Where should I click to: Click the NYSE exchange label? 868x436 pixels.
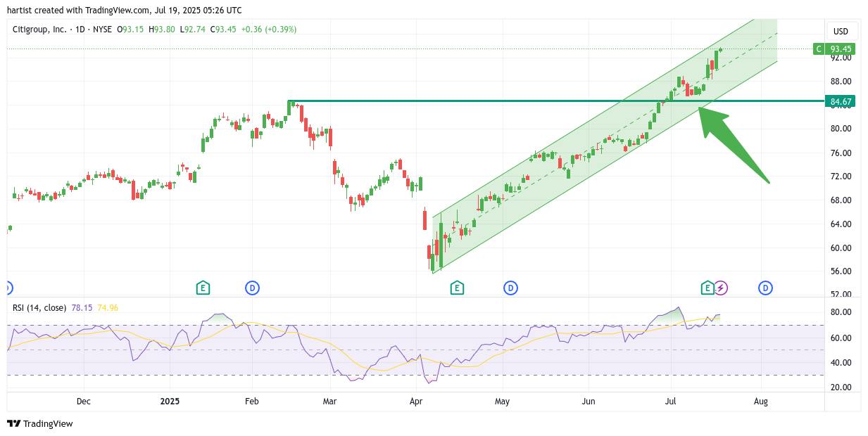tap(102, 30)
